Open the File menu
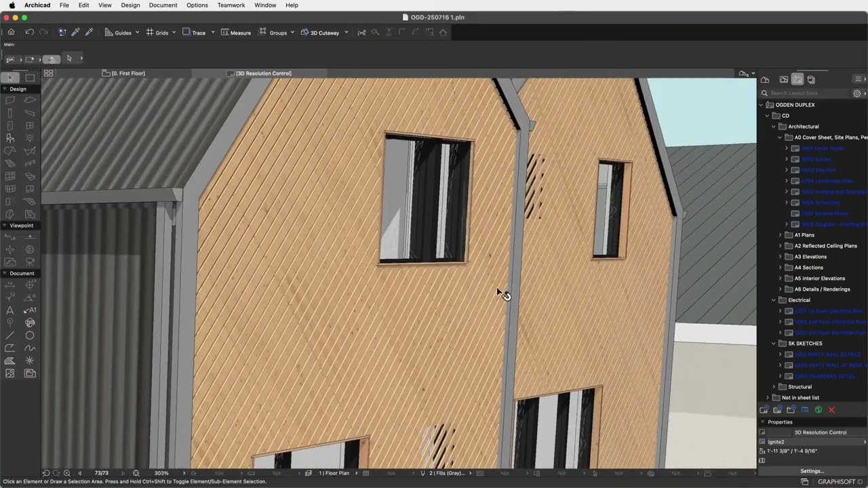This screenshot has height=488, width=868. coord(64,5)
